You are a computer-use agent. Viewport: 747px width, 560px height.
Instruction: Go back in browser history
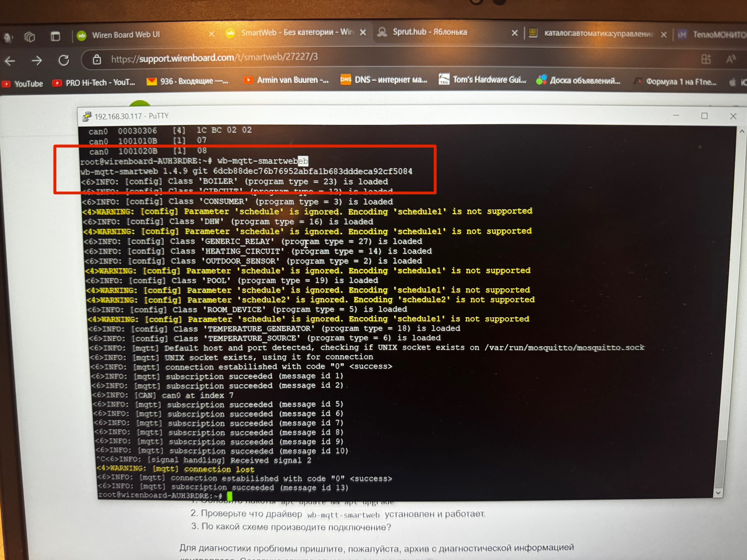pyautogui.click(x=11, y=61)
